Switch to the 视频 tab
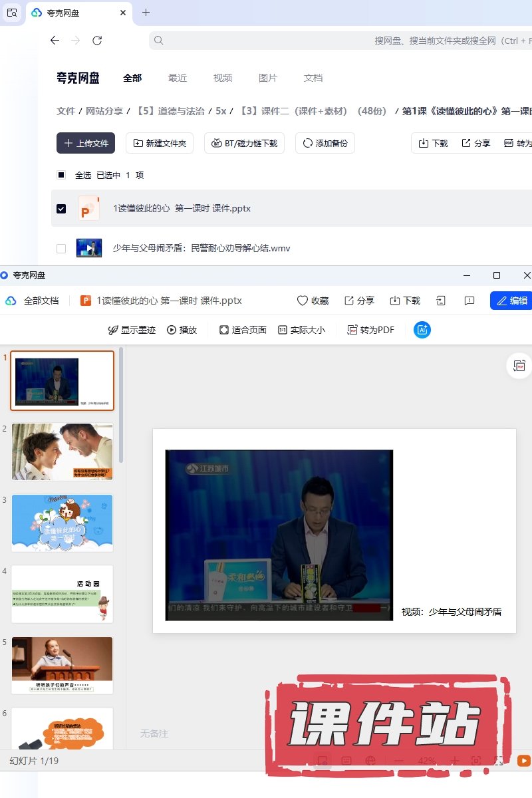532x798 pixels. 223,78
